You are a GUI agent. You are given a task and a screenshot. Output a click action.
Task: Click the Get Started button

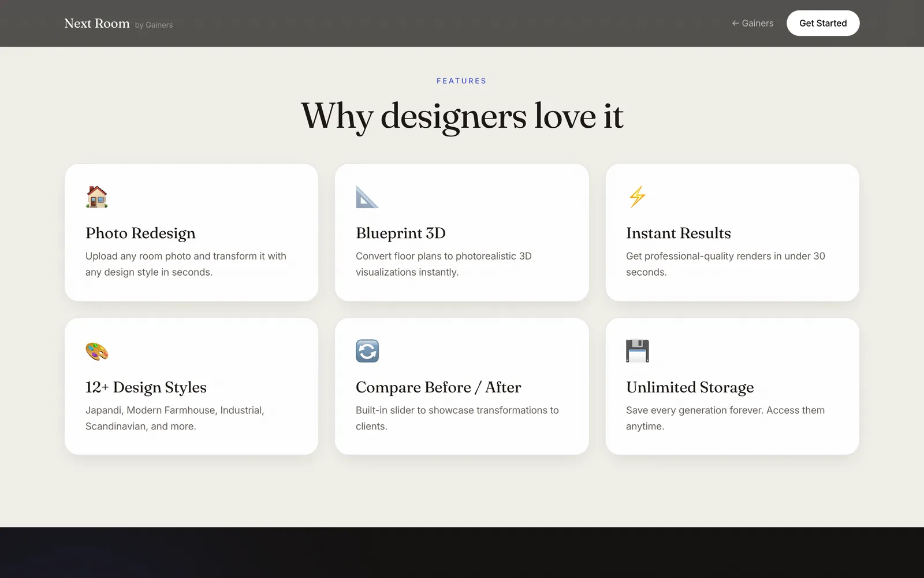[x=823, y=23]
